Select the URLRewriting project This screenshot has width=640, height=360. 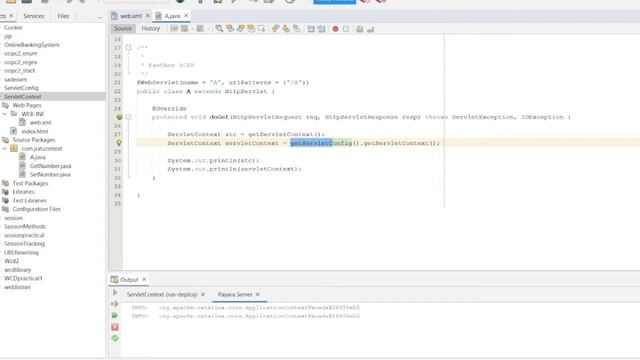tap(21, 252)
